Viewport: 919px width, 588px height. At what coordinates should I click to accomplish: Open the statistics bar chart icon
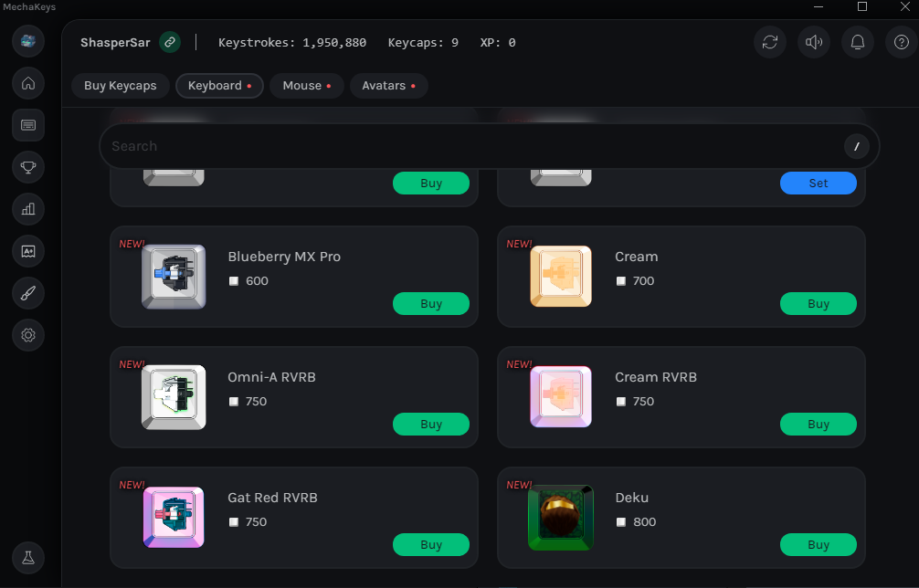28,209
